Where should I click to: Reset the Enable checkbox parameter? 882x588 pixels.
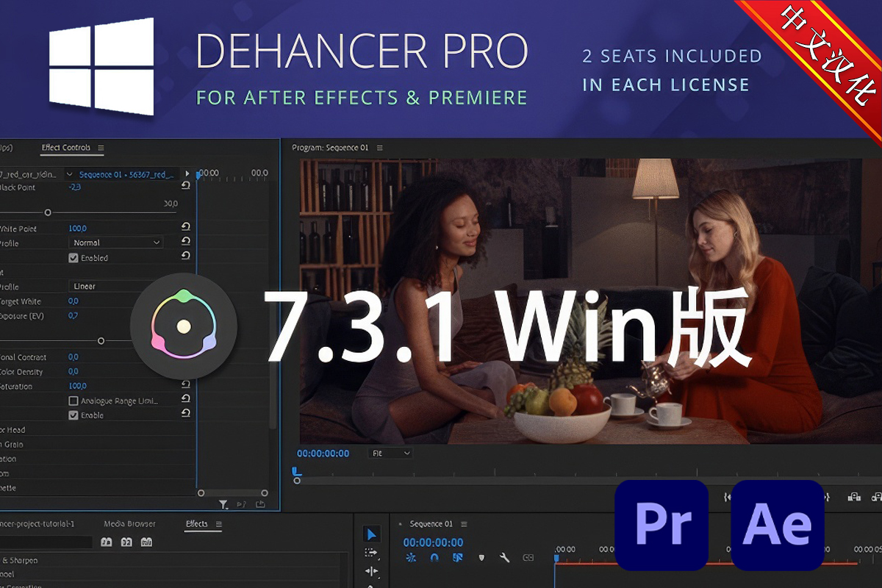click(186, 415)
